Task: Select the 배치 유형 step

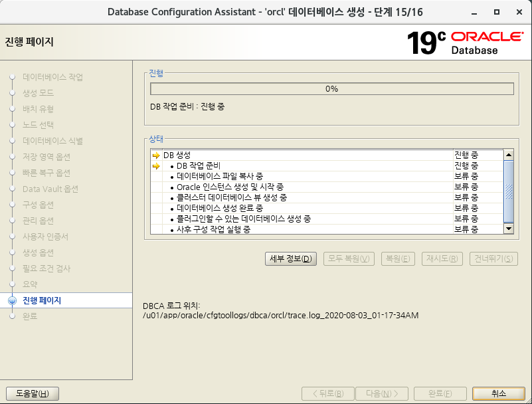Action: [38, 109]
